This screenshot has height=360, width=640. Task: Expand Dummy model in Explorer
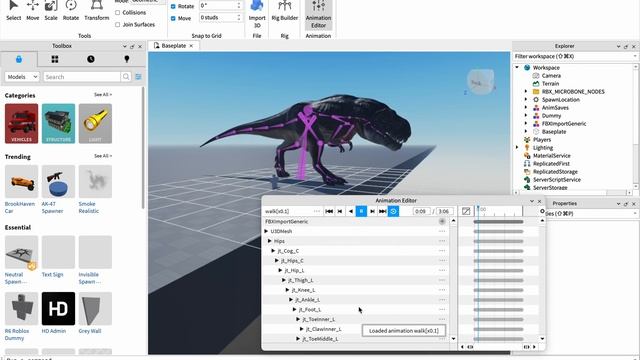pyautogui.click(x=526, y=116)
